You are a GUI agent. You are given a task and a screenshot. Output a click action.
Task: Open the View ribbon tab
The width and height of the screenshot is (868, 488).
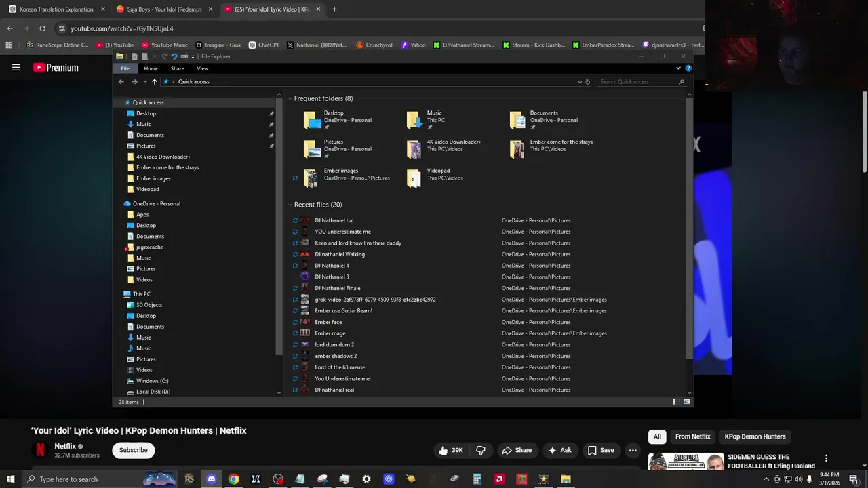(x=202, y=68)
